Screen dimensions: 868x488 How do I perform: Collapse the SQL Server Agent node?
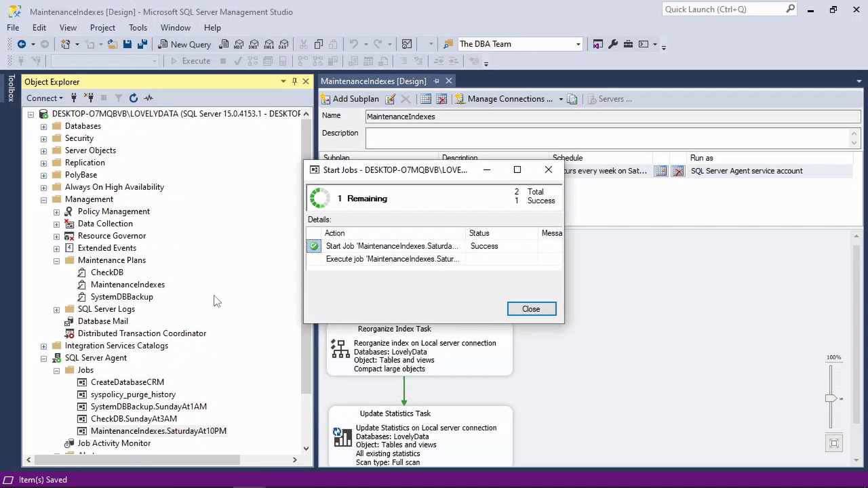(44, 358)
